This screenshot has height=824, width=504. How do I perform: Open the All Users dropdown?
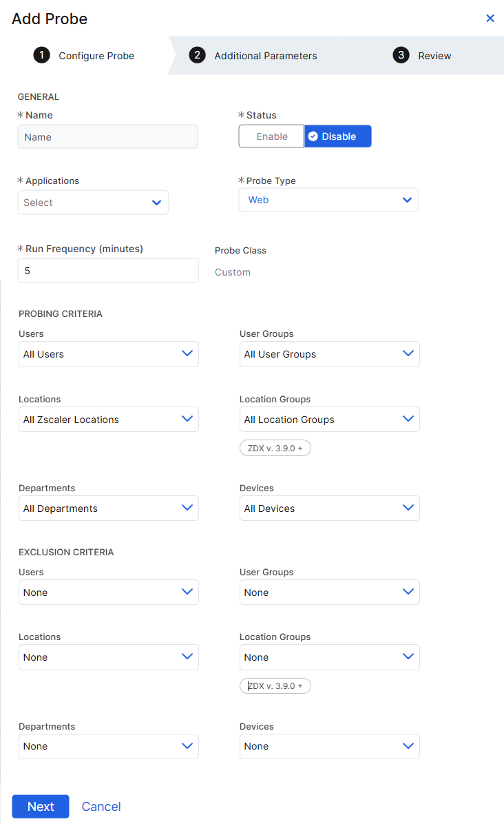pyautogui.click(x=108, y=354)
